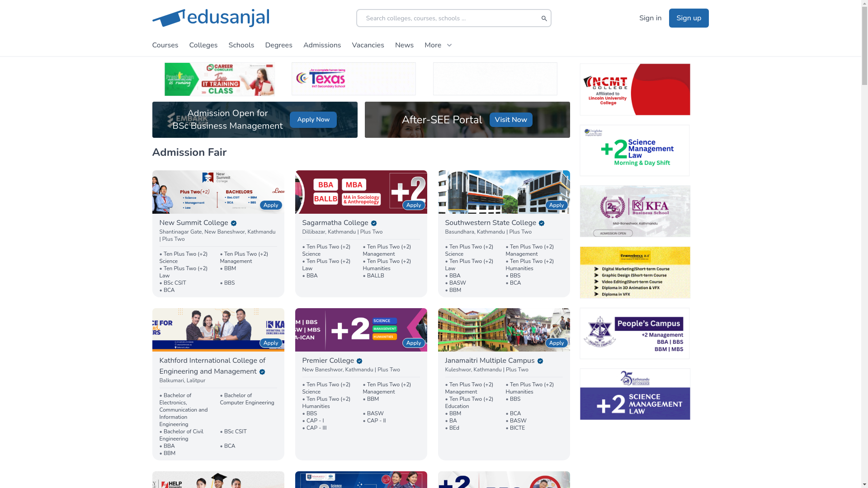Open the Courses menu item
Image resolution: width=868 pixels, height=488 pixels.
(x=165, y=45)
